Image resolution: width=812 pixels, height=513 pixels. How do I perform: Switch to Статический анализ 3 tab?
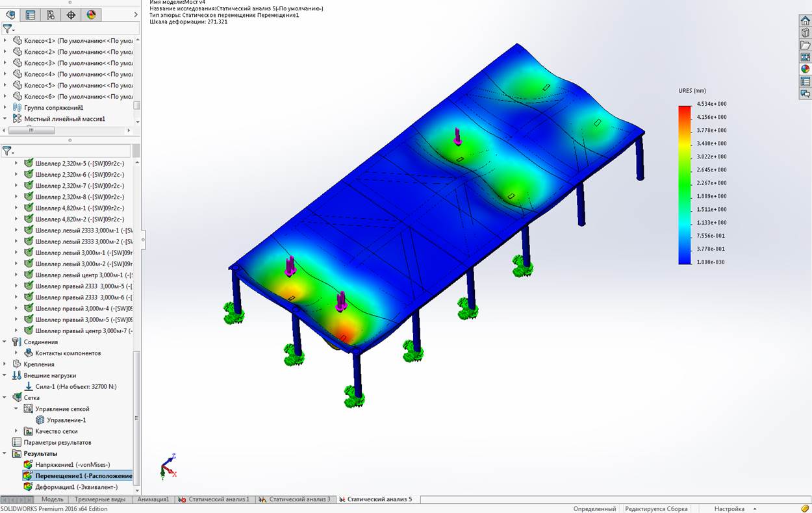click(294, 499)
